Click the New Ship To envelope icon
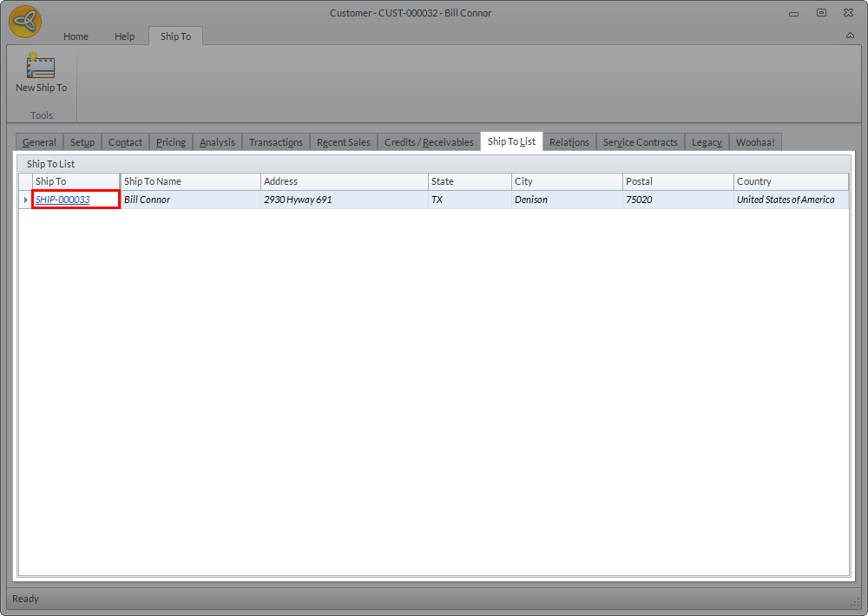 click(41, 67)
